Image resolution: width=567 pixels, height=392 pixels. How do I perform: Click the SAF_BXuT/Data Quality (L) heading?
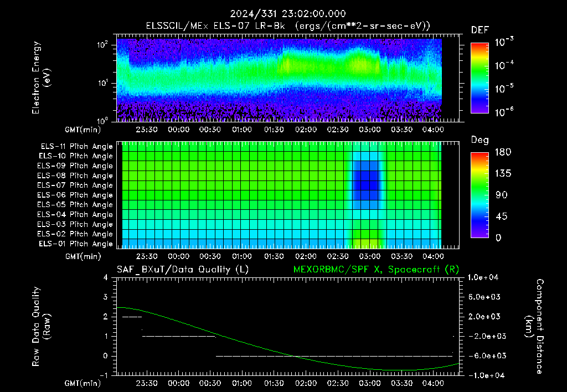183,270
